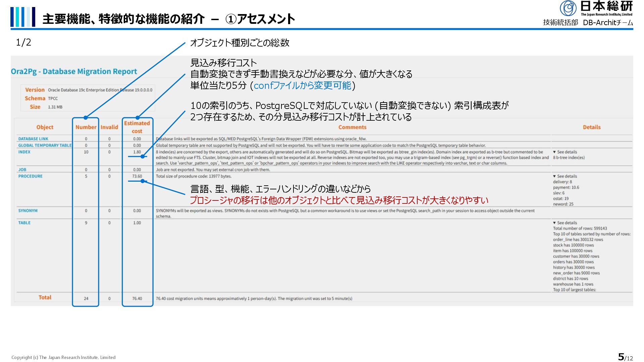Click the SYNONYM object link

28,211
